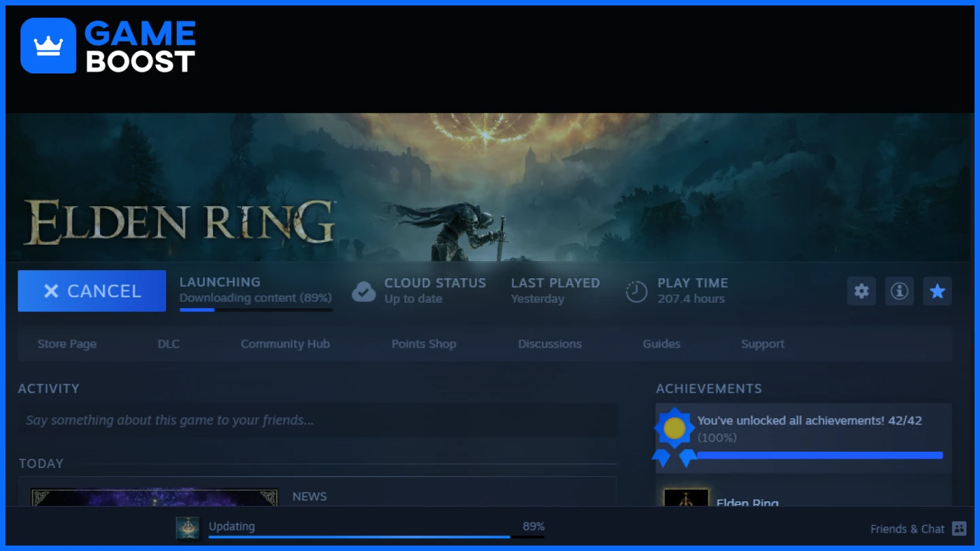Image resolution: width=980 pixels, height=551 pixels.
Task: Click the 'You've unlocked all achievements! 42/42' text
Action: [810, 420]
